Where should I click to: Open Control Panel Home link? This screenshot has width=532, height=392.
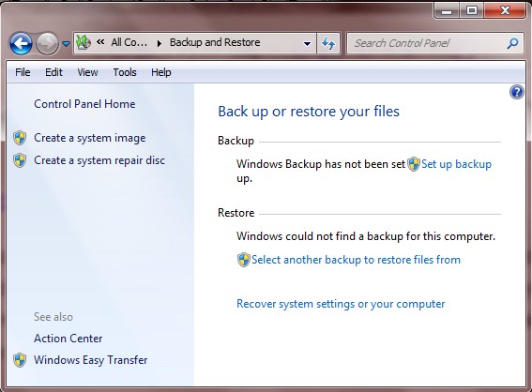coord(84,104)
